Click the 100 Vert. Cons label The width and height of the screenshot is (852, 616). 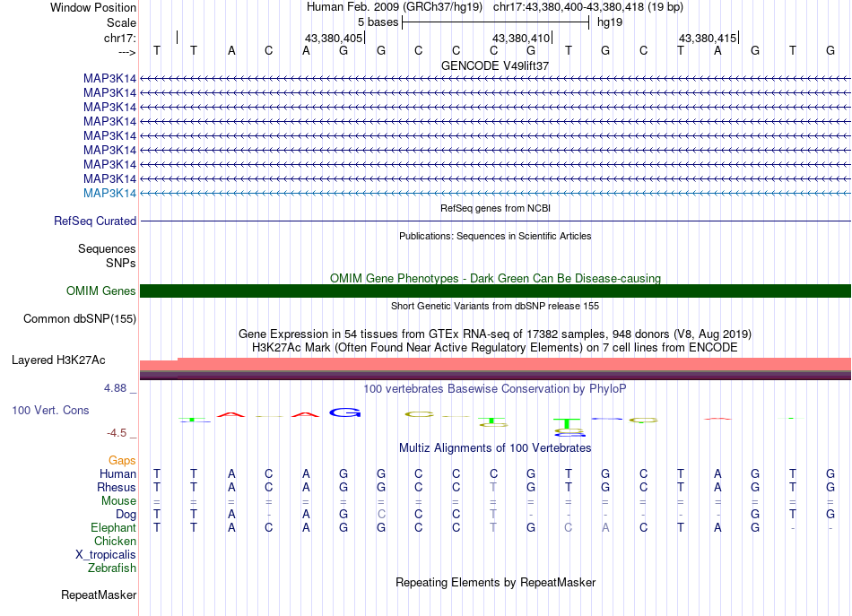[50, 411]
